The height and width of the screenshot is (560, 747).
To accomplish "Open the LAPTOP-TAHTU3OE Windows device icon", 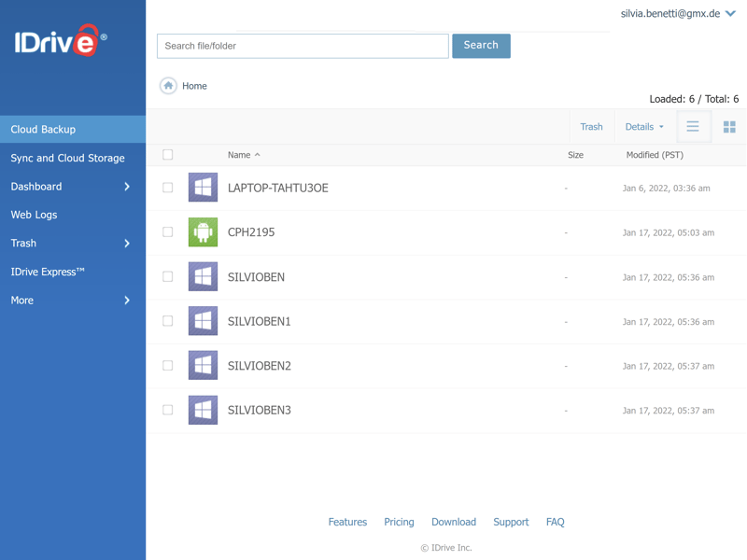I will (x=203, y=188).
